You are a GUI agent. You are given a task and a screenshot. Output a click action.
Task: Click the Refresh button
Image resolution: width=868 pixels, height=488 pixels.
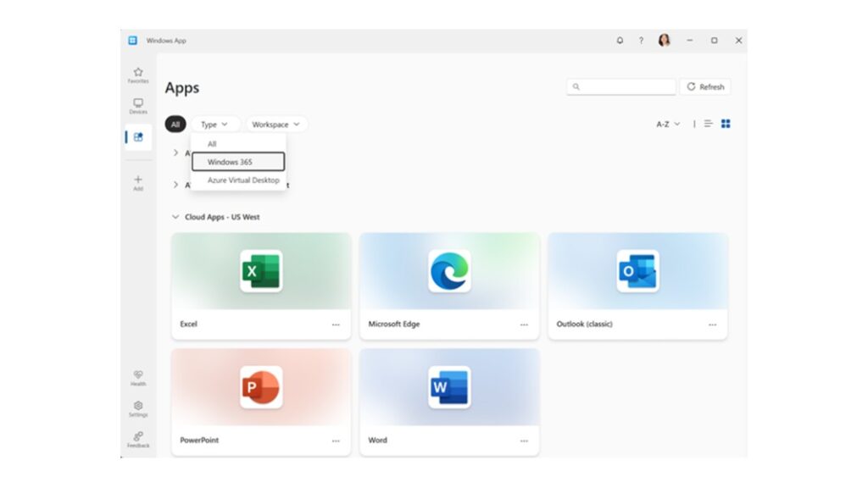click(x=705, y=87)
